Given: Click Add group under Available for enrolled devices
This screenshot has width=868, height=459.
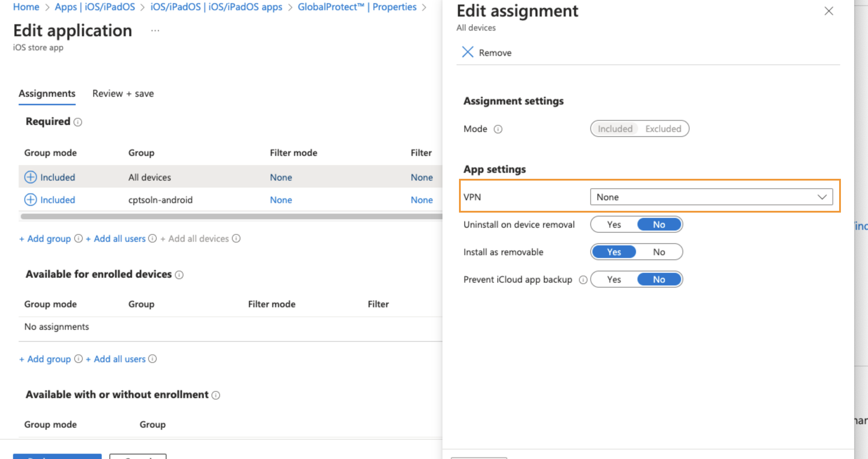Looking at the screenshot, I should pos(44,359).
